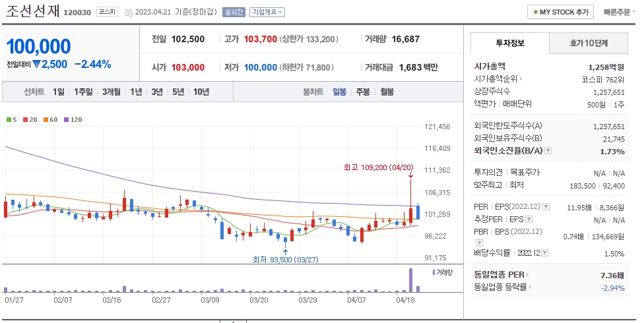
Task: Choose the 월봉 candlestick view
Action: coord(387,92)
